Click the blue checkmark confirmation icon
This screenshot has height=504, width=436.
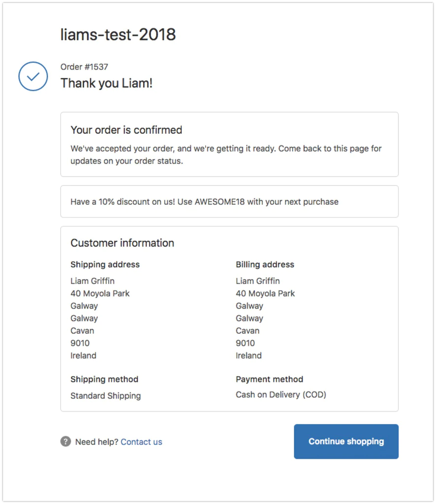32,76
